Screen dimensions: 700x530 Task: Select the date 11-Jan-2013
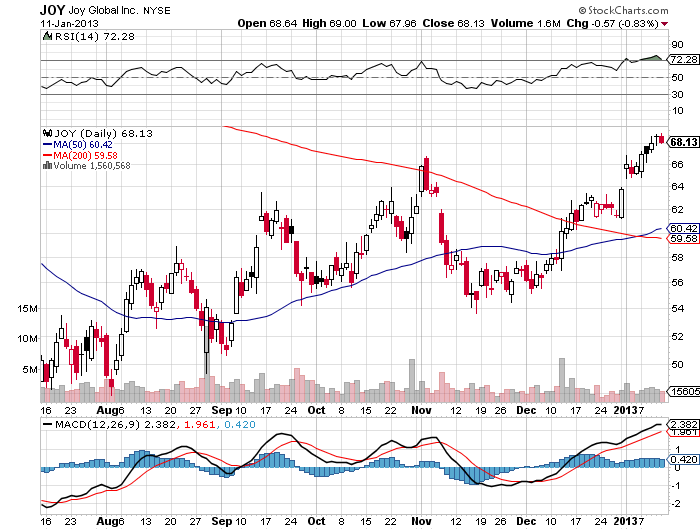[x=69, y=23]
